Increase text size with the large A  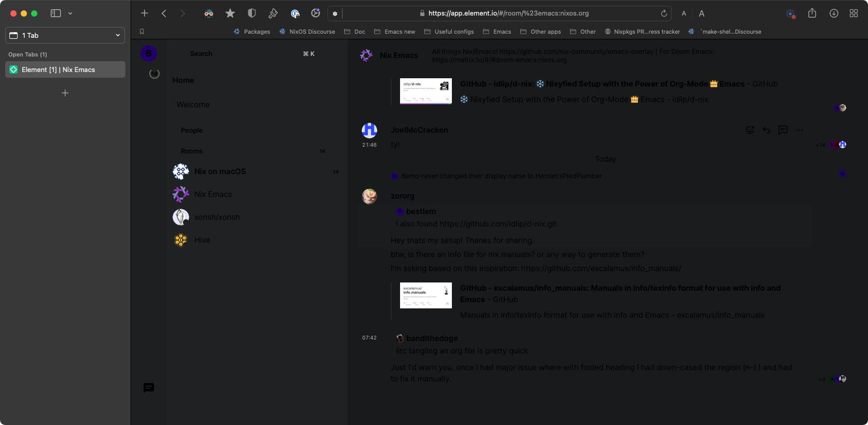(x=702, y=13)
